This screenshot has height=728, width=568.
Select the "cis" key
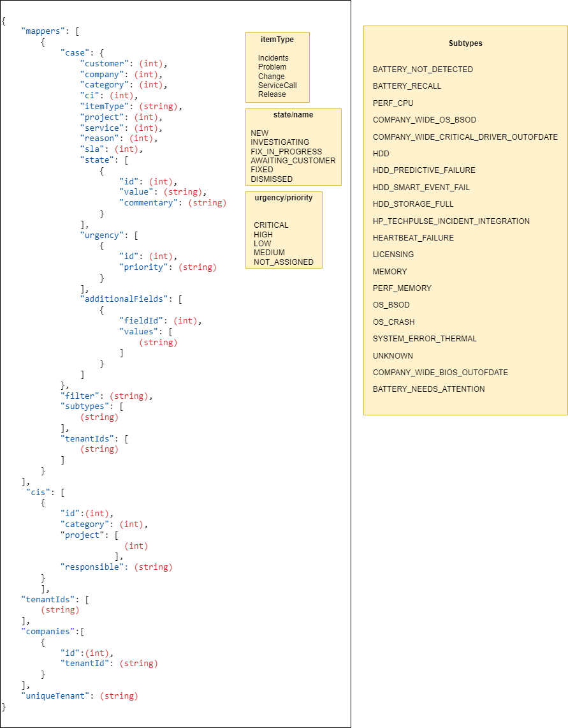[38, 492]
